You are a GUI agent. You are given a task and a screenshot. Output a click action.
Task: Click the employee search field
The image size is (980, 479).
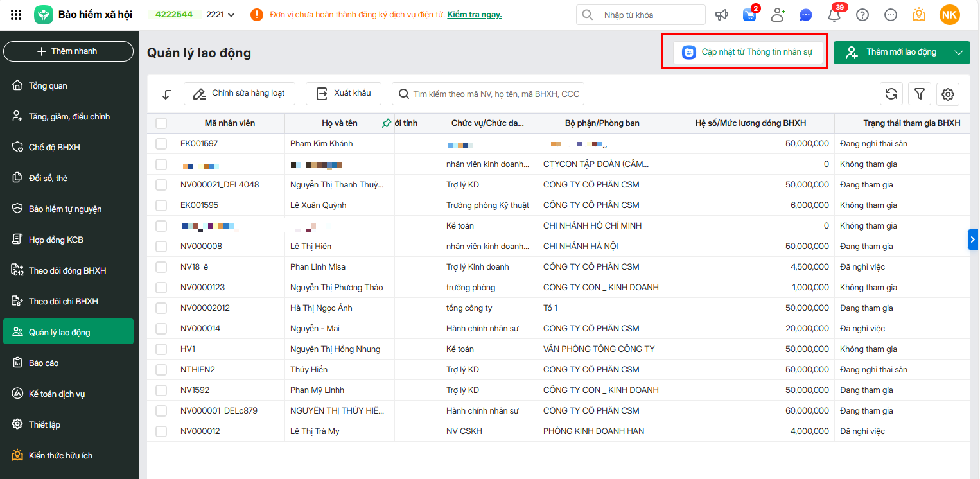point(494,94)
